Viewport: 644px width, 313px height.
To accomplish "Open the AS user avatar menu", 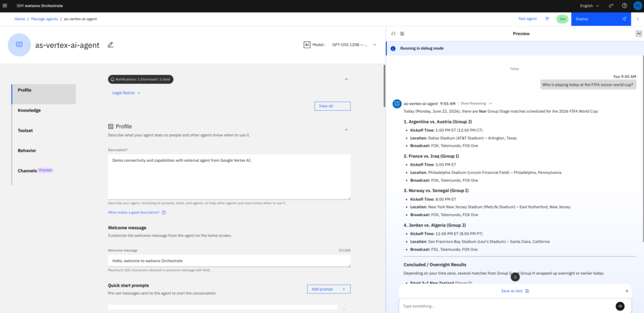I will coord(637,6).
